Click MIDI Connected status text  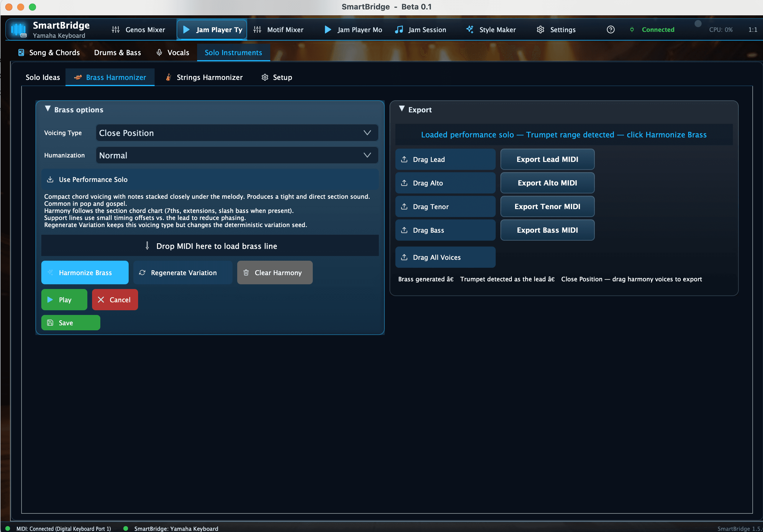(64, 528)
